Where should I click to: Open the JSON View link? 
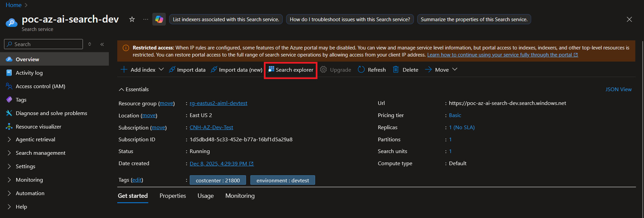(x=618, y=89)
